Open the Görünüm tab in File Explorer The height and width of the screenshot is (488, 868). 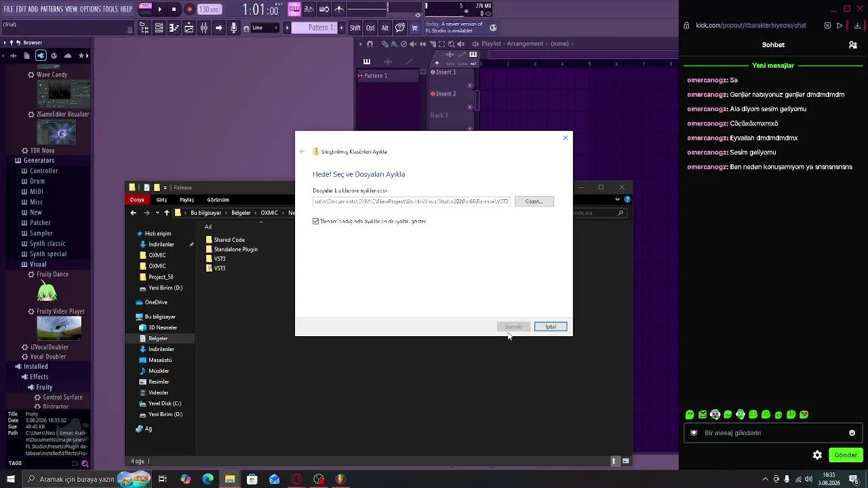(x=218, y=200)
